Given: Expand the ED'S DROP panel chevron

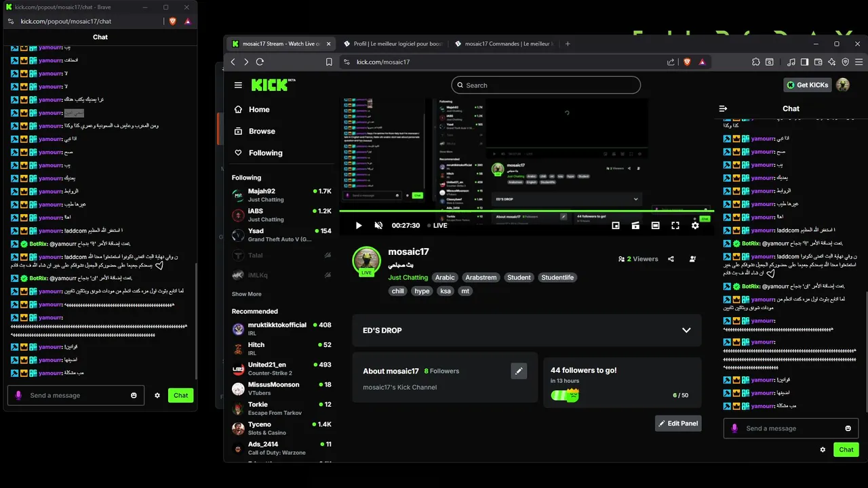Looking at the screenshot, I should [686, 330].
